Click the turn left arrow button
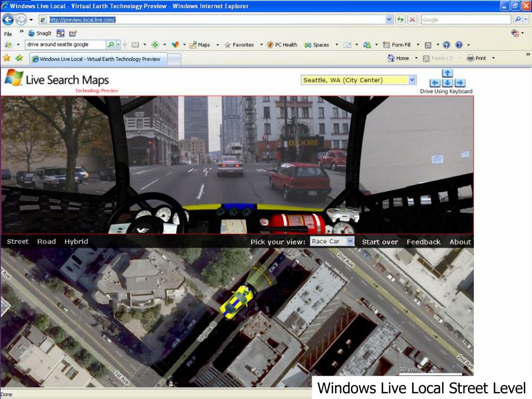532x399 pixels. tap(435, 83)
